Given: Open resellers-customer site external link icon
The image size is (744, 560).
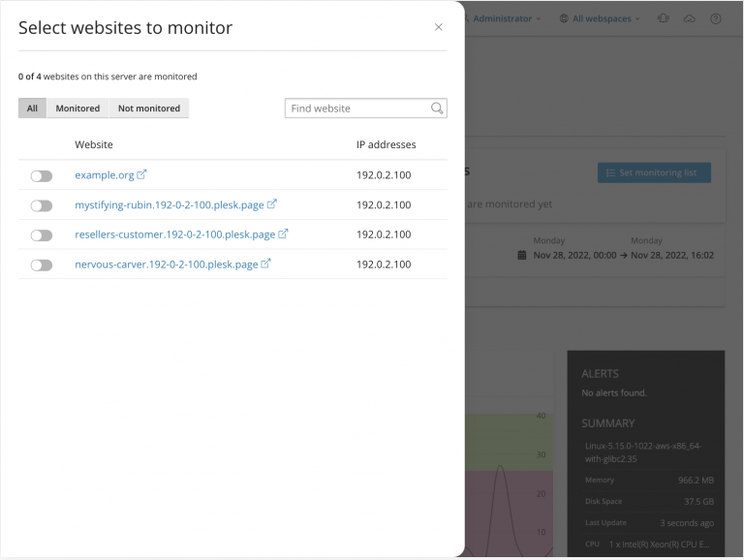Looking at the screenshot, I should (x=283, y=233).
